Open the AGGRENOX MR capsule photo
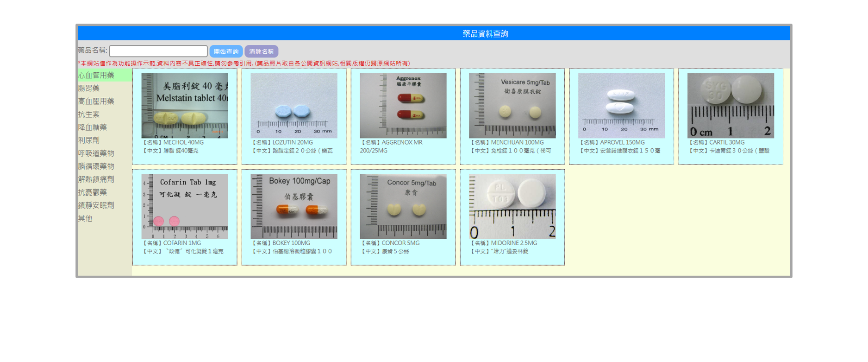Viewport: 868px width, 362px height. 403,106
